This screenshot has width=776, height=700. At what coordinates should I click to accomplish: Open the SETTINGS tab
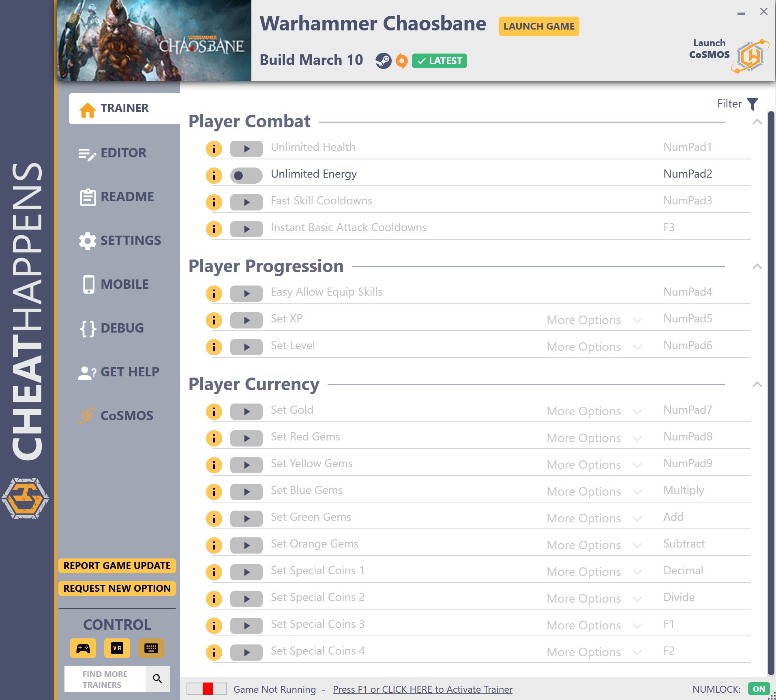tap(120, 241)
